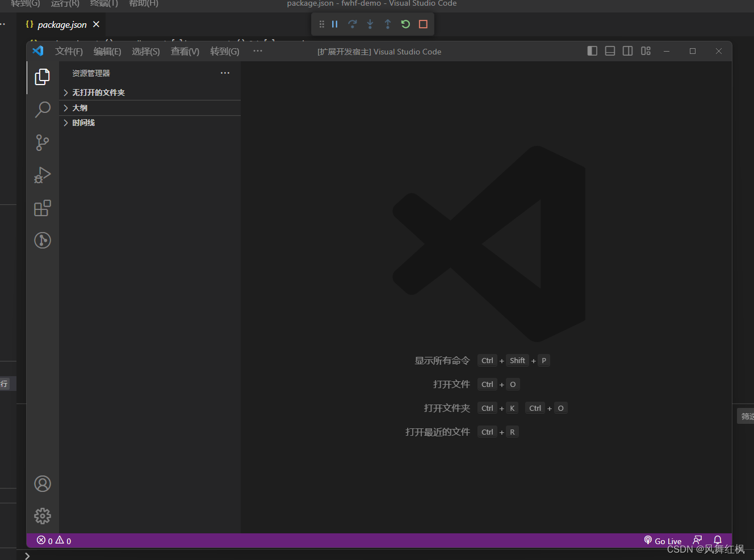Open the menu bar overflow ellipsis
Screen dimensions: 754x560
pyautogui.click(x=258, y=51)
